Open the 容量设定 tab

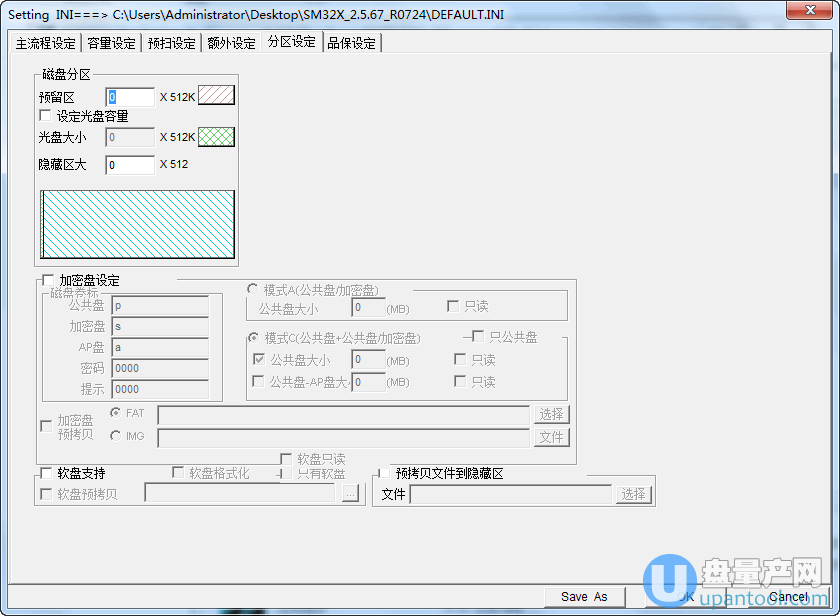(x=111, y=43)
